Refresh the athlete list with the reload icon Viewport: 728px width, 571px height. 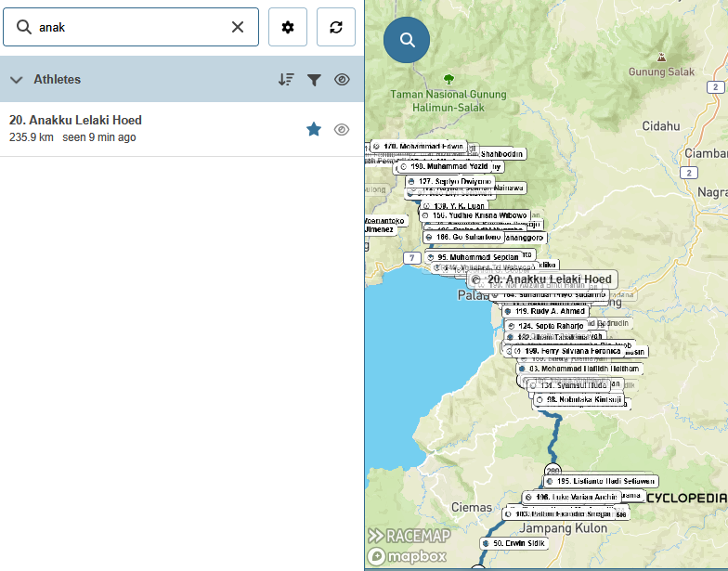point(336,28)
